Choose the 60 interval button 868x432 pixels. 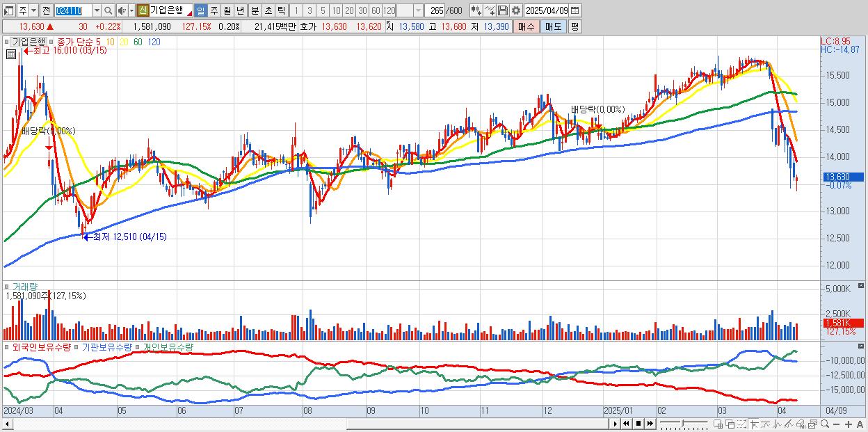(x=376, y=10)
